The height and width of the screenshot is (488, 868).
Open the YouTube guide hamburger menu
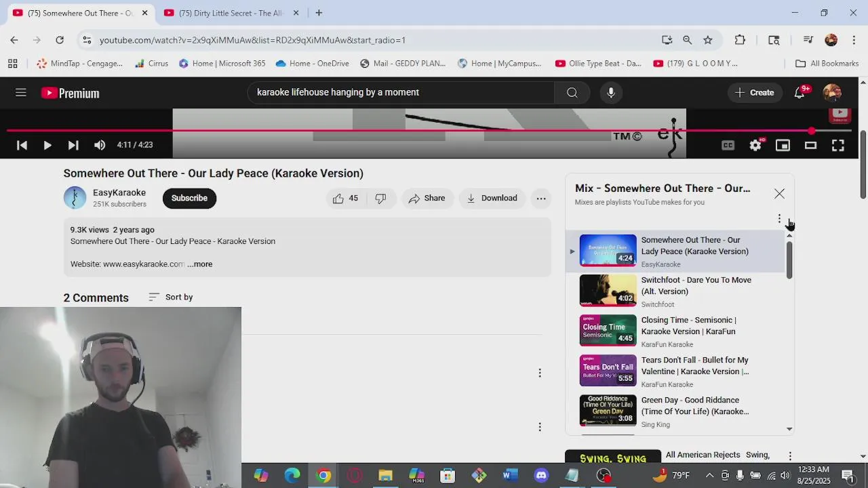[21, 93]
